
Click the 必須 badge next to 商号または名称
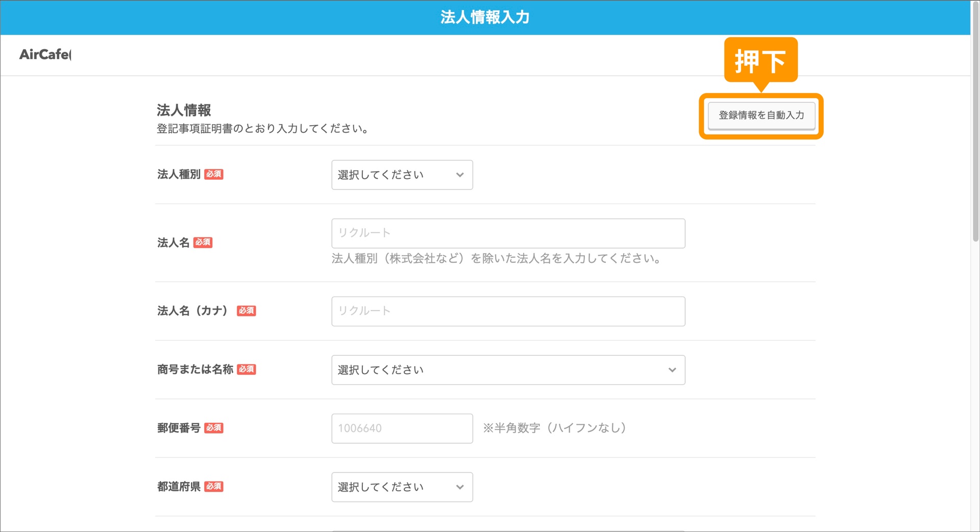246,369
